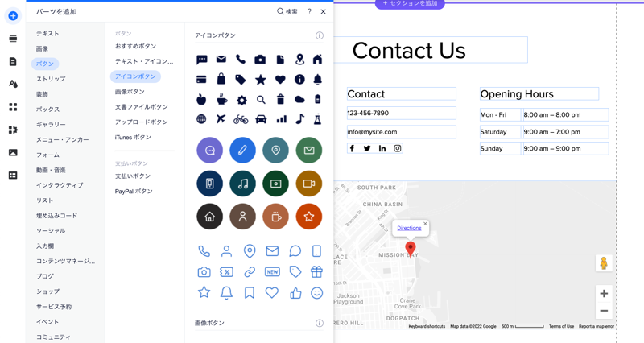
Task: Click the red map location pin
Action: (411, 249)
